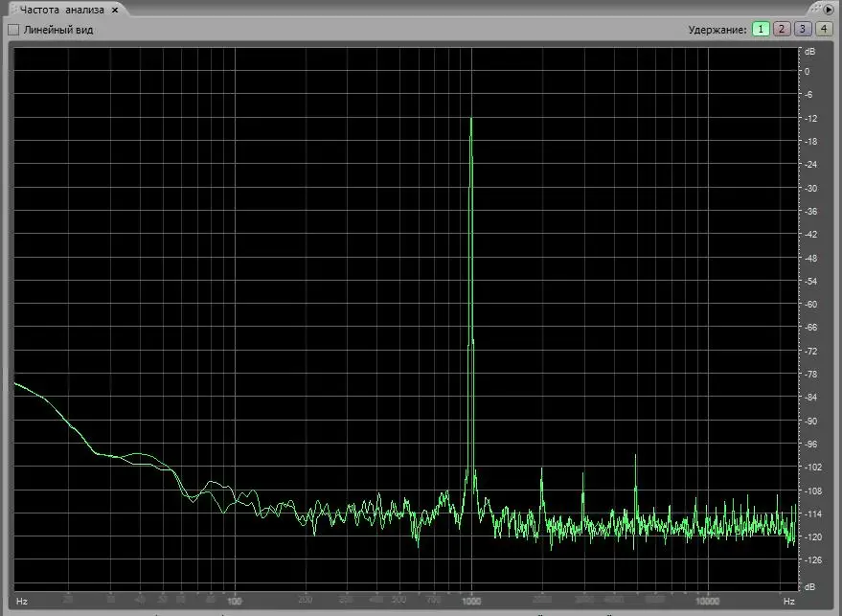Click the spectrum peak at 1000 Hz
The height and width of the screenshot is (616, 842).
[x=471, y=119]
